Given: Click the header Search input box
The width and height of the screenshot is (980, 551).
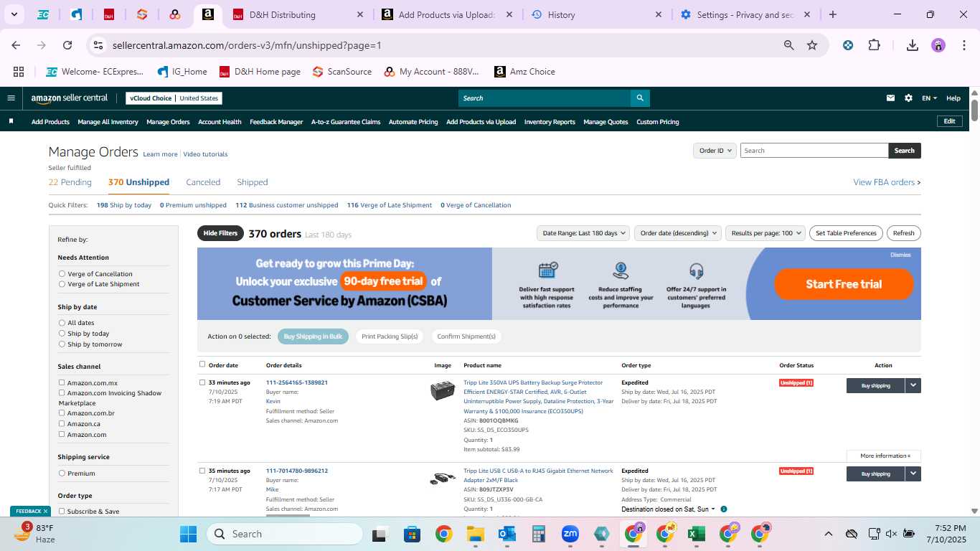Looking at the screenshot, I should click(x=545, y=98).
